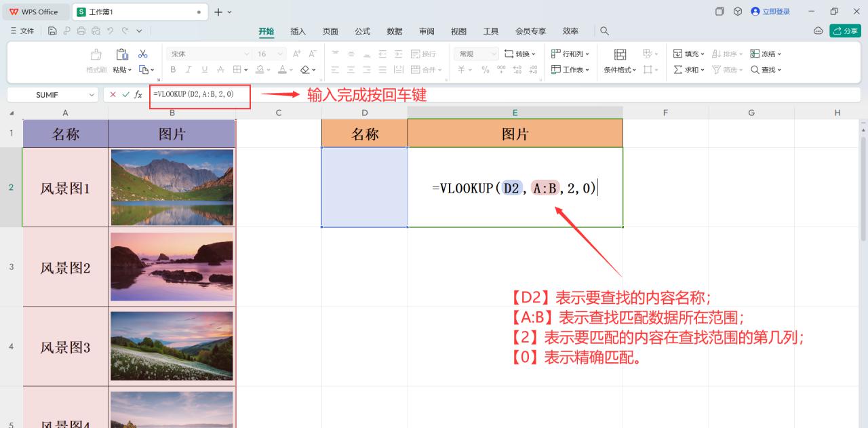Click the Cut scissors icon
The width and height of the screenshot is (868, 428).
pyautogui.click(x=143, y=54)
